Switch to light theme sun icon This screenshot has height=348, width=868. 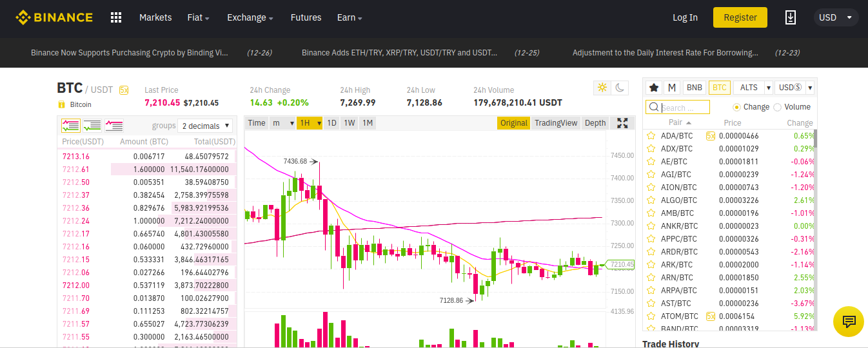tap(602, 88)
